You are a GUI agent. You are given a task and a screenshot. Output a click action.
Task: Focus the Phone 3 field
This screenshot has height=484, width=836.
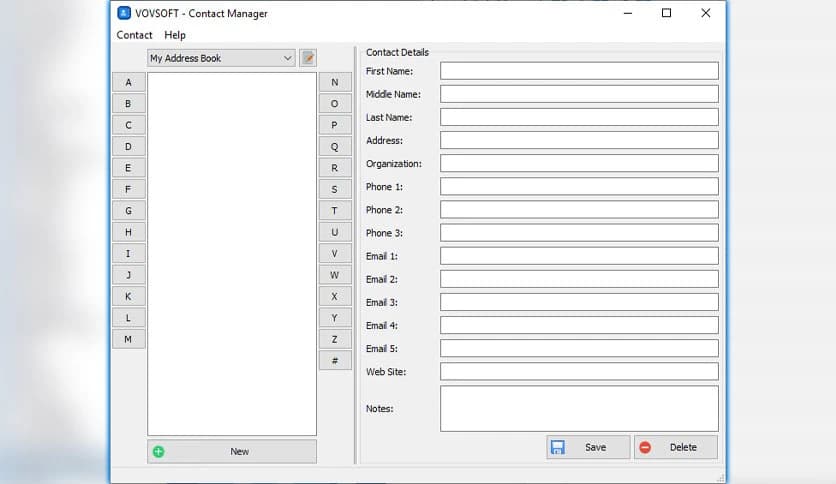[579, 233]
